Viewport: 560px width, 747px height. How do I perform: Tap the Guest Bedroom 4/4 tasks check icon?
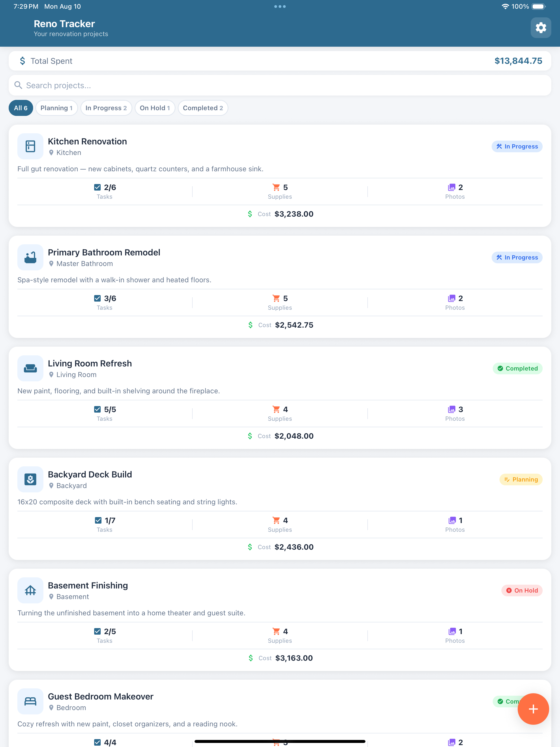97,742
